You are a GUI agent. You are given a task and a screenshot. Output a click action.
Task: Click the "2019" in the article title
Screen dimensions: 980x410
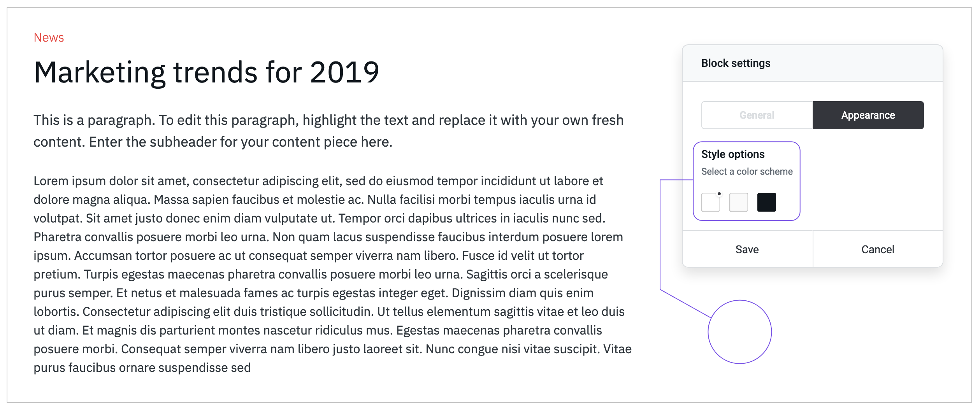click(345, 72)
